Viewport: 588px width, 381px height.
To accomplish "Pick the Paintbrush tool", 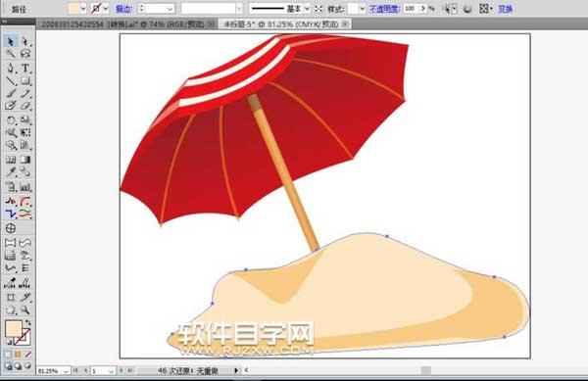I will pos(10,93).
